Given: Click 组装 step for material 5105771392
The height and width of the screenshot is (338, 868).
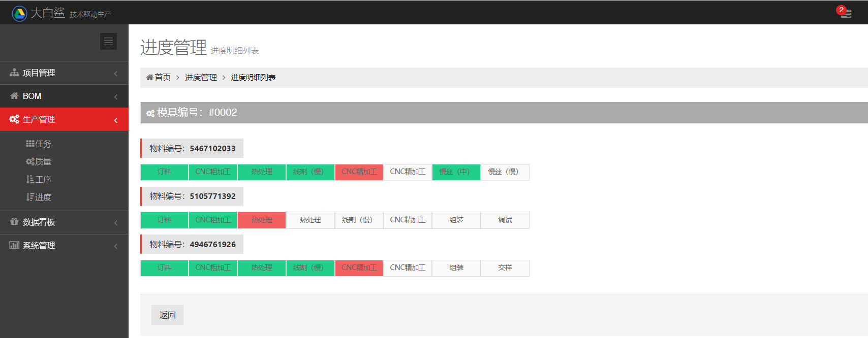Looking at the screenshot, I should [x=456, y=220].
